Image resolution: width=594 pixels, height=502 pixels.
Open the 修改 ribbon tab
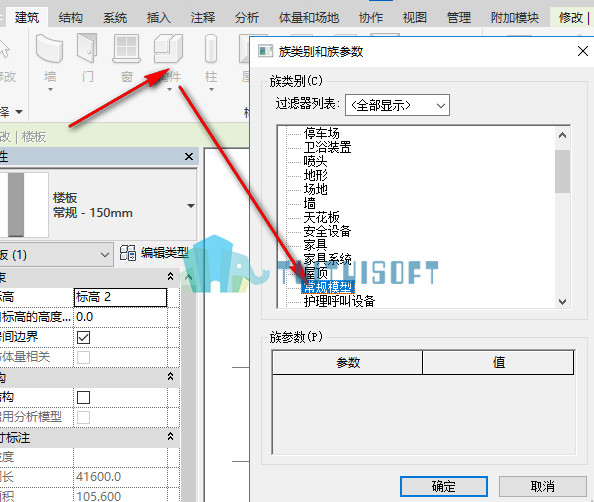(x=571, y=17)
